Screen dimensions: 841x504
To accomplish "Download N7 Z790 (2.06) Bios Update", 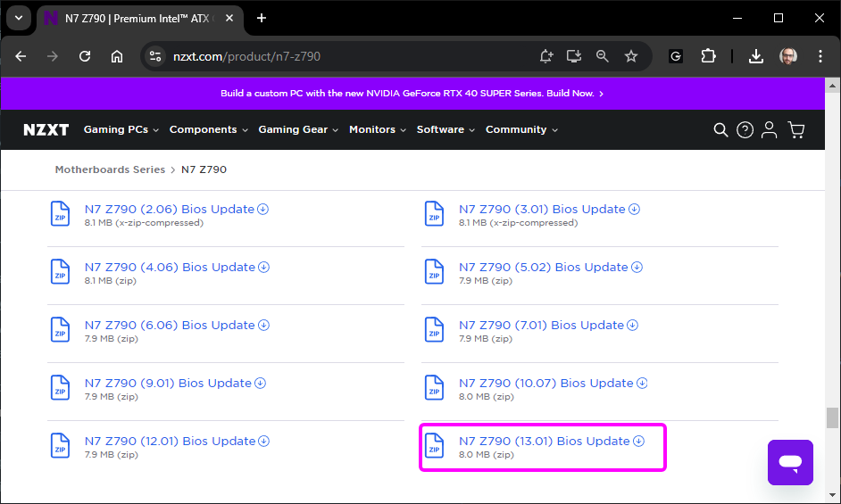I will click(x=177, y=209).
